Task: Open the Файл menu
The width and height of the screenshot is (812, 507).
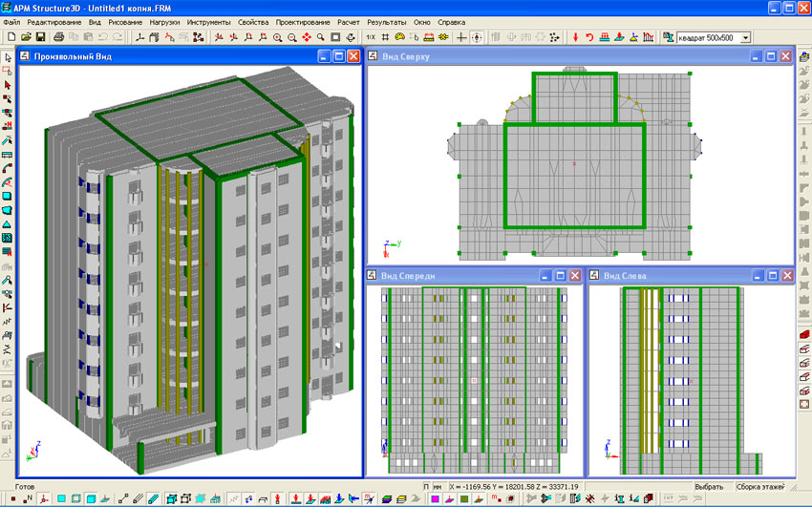Action: (x=11, y=21)
